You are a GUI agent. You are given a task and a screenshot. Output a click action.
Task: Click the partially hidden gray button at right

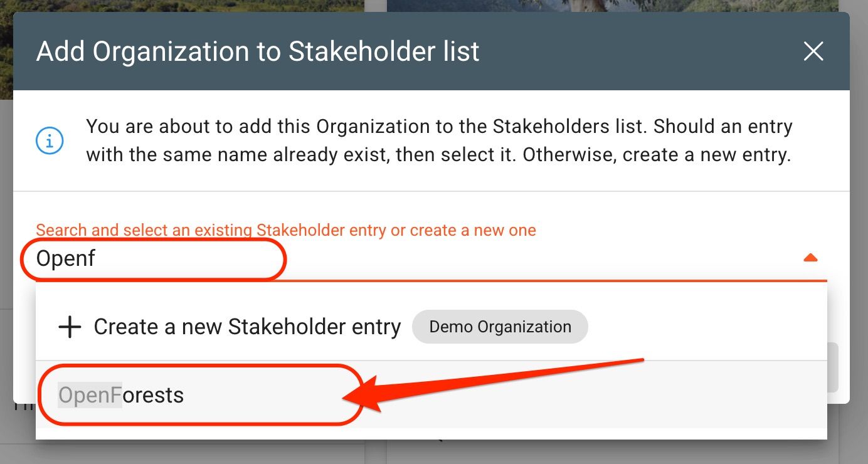pos(833,367)
